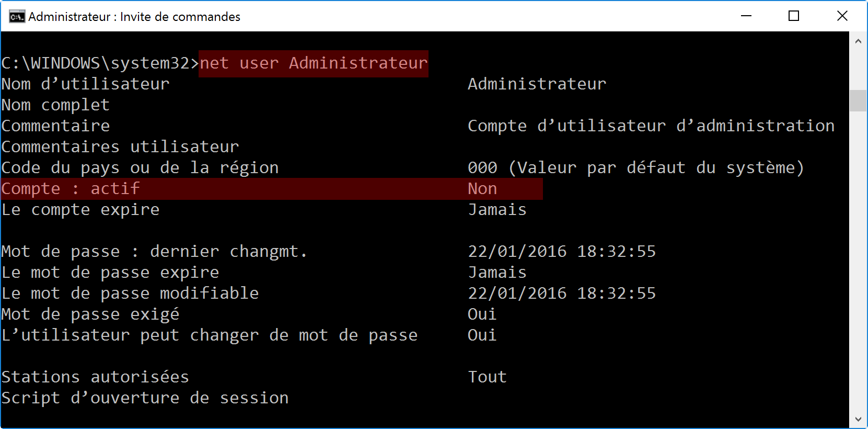Click the scrollbar down arrow
Screen dimensions: 868x429
pyautogui.click(x=858, y=419)
